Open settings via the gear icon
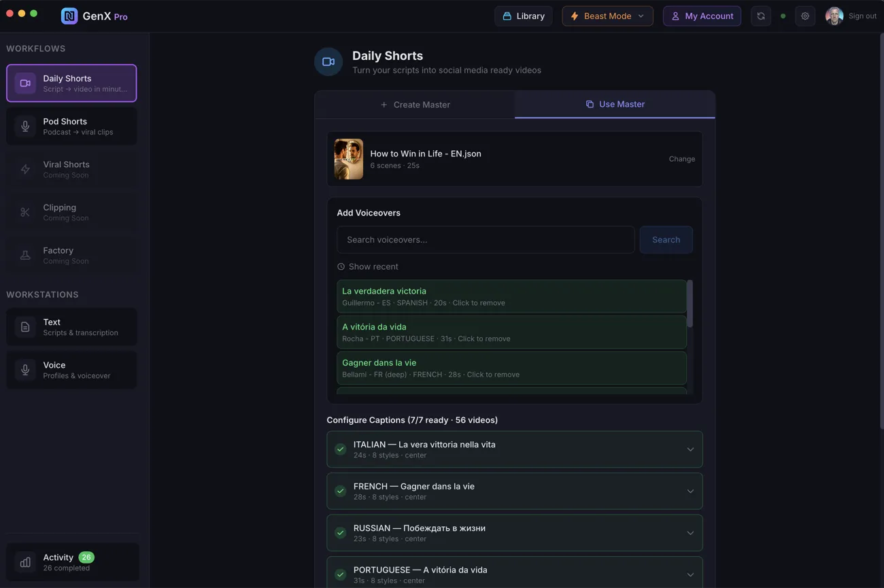The image size is (884, 588). coord(805,16)
